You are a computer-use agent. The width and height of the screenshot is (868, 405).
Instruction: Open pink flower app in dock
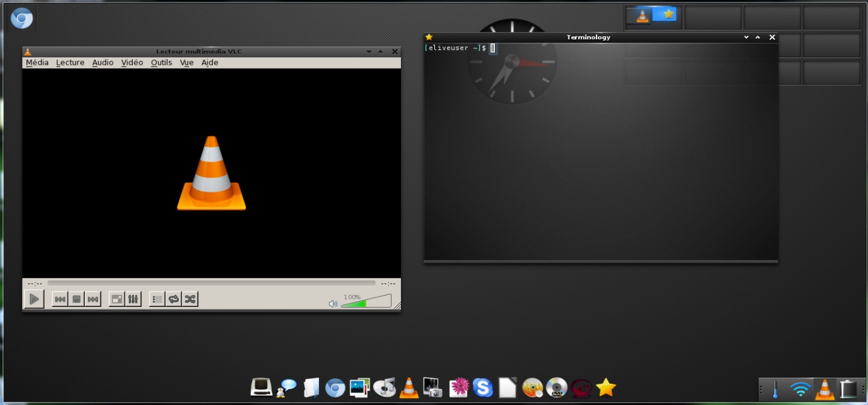tap(459, 388)
